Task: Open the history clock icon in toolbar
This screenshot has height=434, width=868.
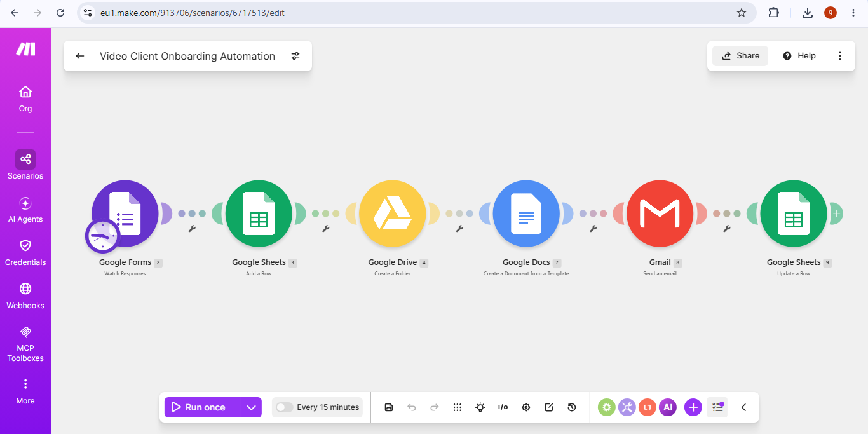Action: (x=572, y=407)
